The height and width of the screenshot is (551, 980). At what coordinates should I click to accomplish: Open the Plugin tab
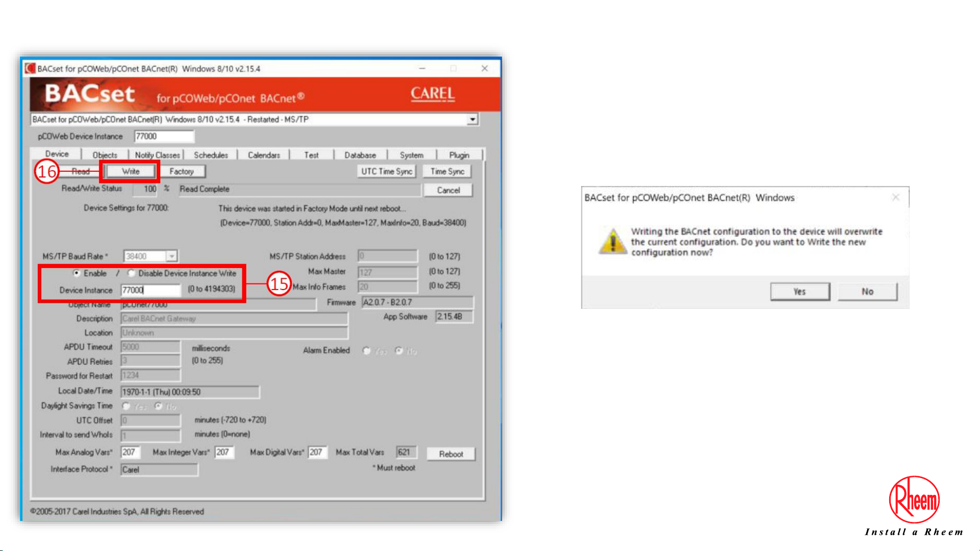[459, 155]
